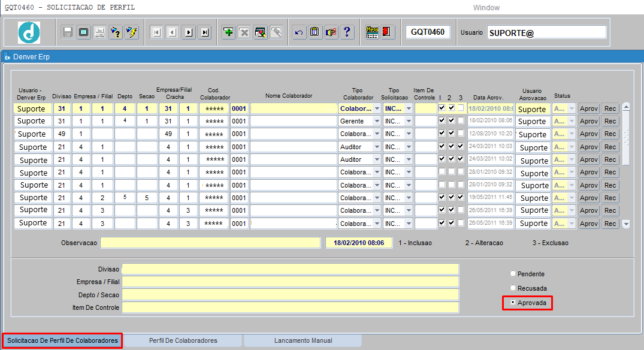Click Aprov button in 24/03/2011 10:03 row
This screenshot has width=644, height=350.
click(588, 147)
